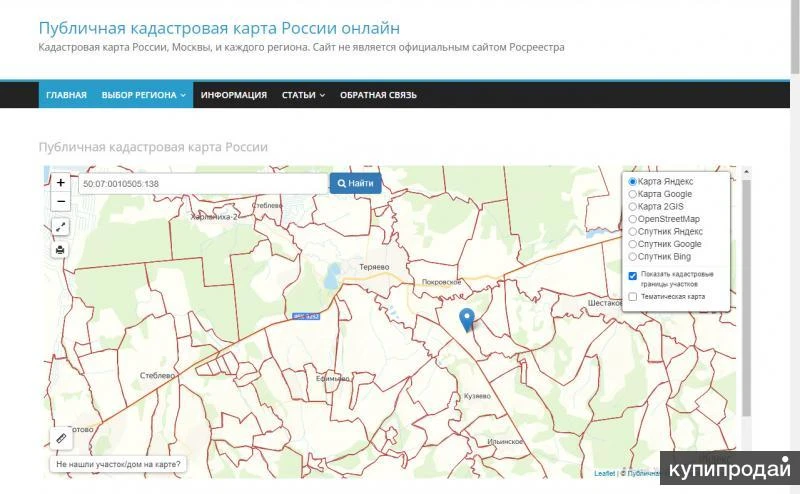Screen dimensions: 800x494
Task: Select the Карта Google radio option
Action: tap(633, 194)
